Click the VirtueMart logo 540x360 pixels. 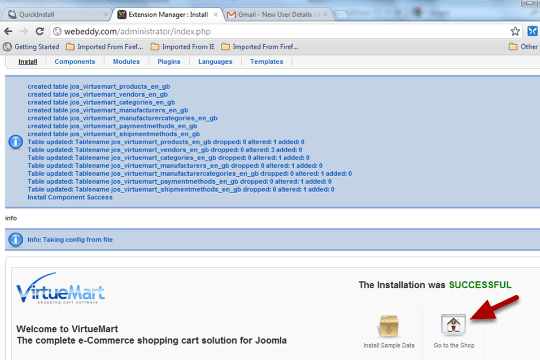pos(60,289)
